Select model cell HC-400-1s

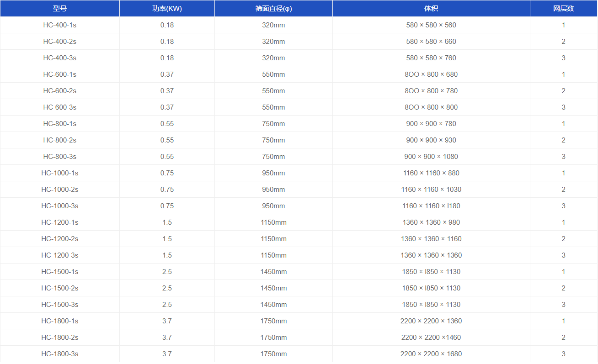pyautogui.click(x=60, y=25)
